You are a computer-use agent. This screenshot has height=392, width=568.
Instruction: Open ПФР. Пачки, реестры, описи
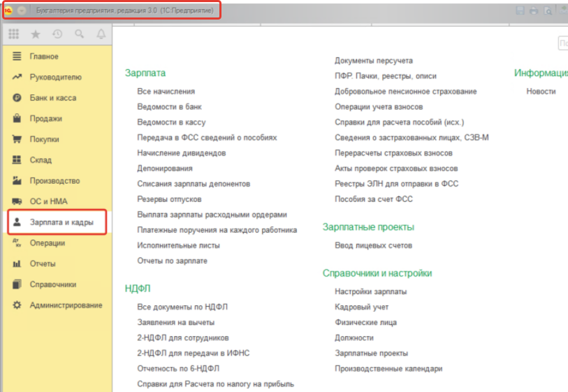click(386, 76)
